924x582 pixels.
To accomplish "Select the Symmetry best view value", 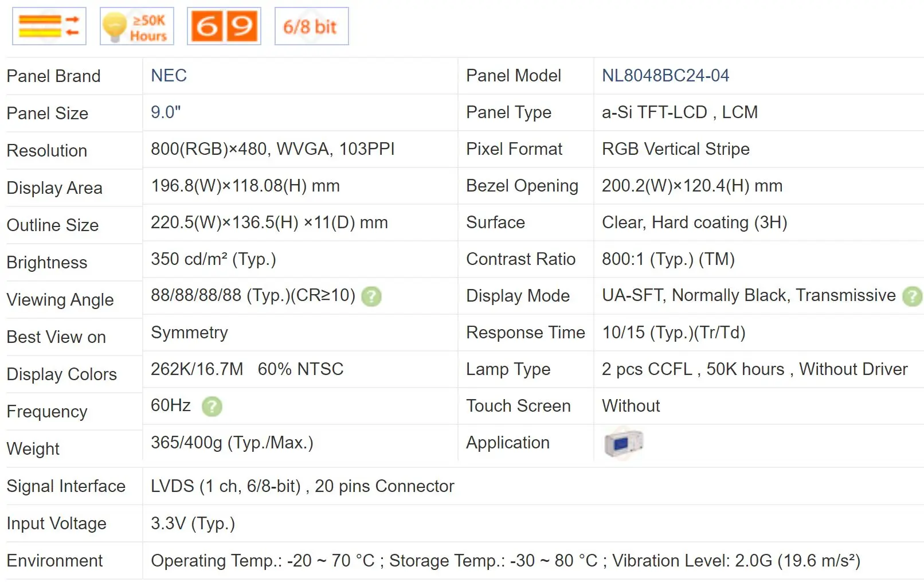I will 189,333.
